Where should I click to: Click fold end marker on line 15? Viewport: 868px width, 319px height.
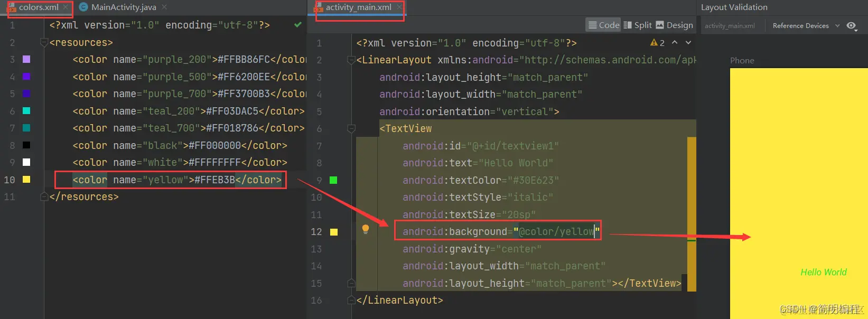pyautogui.click(x=351, y=283)
